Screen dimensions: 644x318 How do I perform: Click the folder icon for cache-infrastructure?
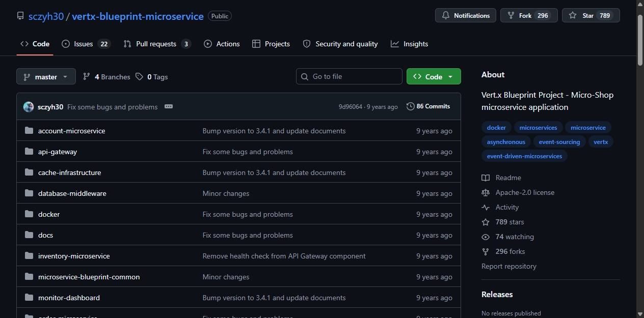(29, 172)
